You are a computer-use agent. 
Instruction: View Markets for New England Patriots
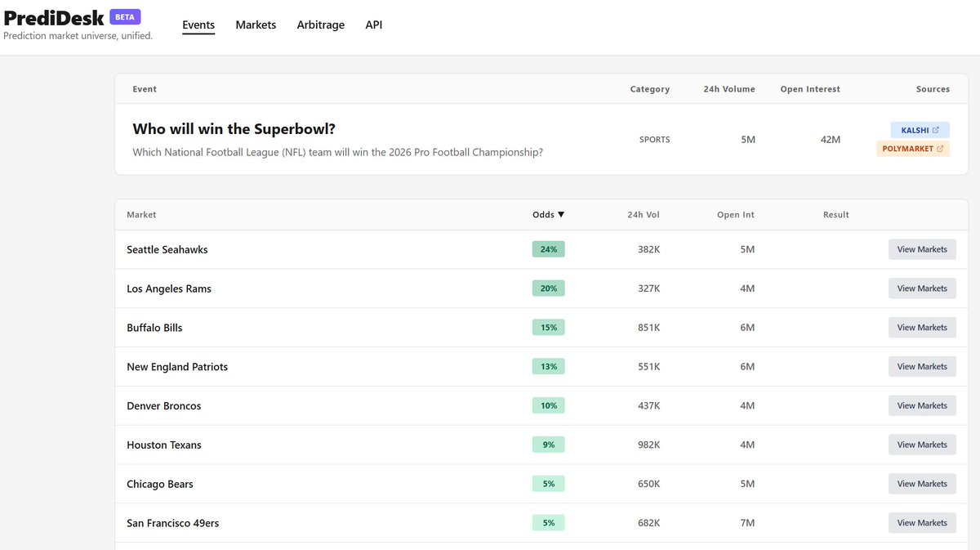(922, 367)
